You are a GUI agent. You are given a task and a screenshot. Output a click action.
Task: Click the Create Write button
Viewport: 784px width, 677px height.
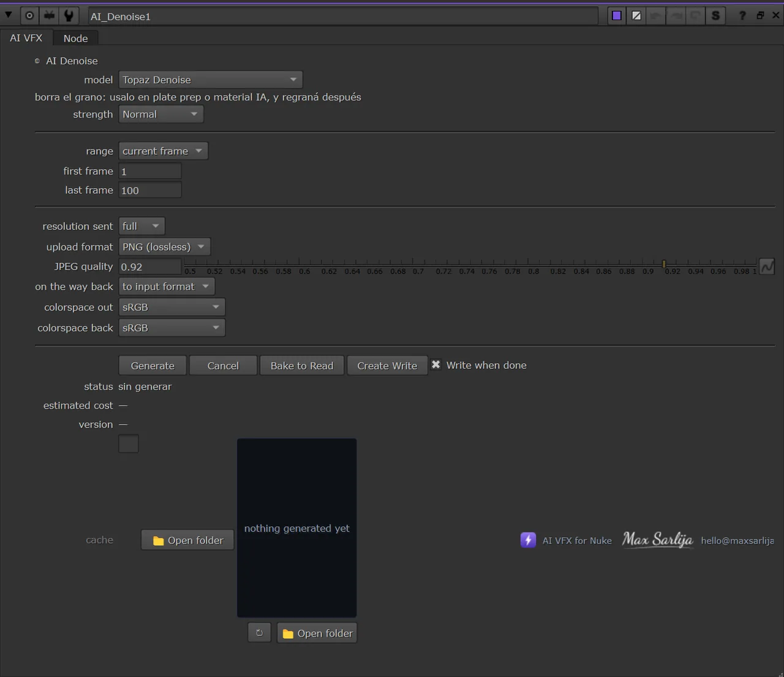click(387, 366)
